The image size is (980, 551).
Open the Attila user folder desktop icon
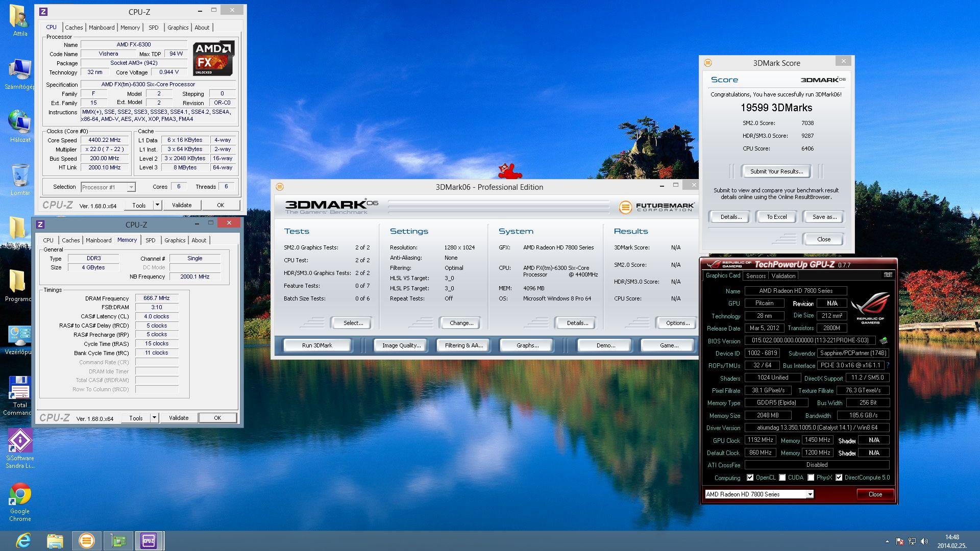pyautogui.click(x=20, y=20)
